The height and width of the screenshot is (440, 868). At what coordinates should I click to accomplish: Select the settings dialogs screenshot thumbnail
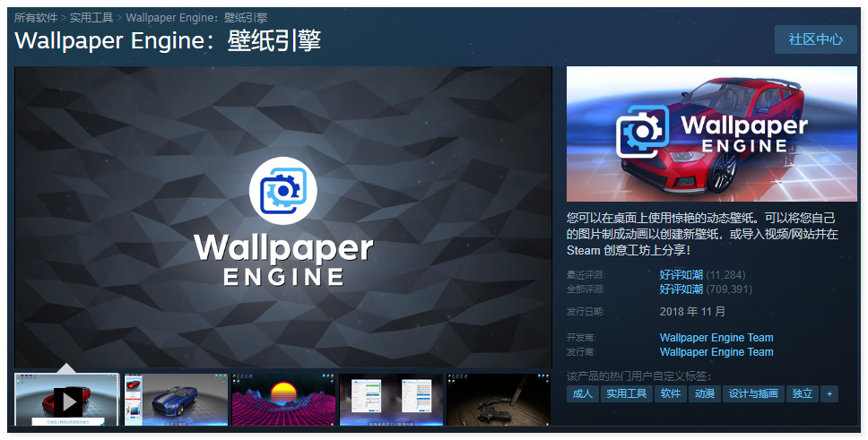tap(391, 400)
